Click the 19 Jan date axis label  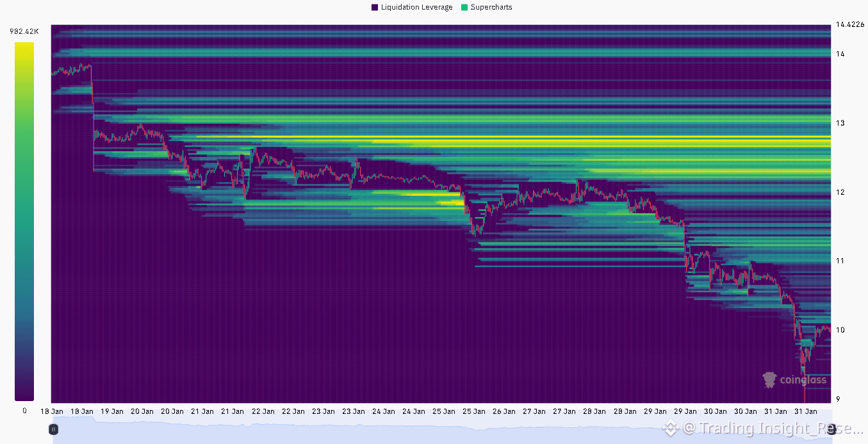tap(112, 411)
